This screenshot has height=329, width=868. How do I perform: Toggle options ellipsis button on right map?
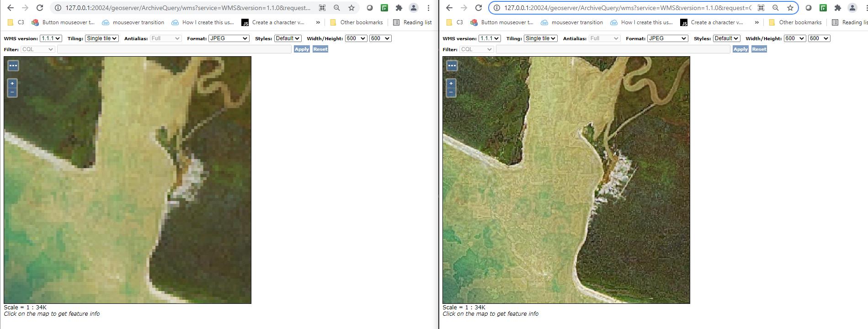tap(452, 66)
